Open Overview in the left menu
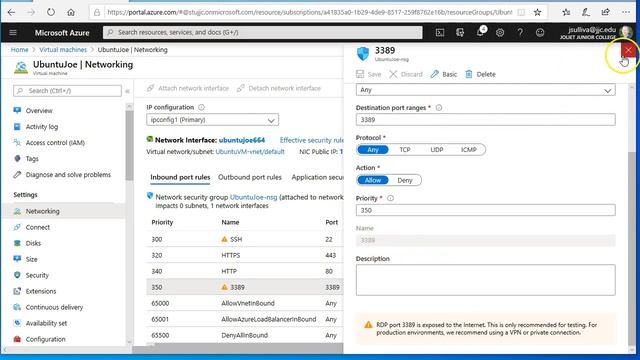 [x=39, y=111]
